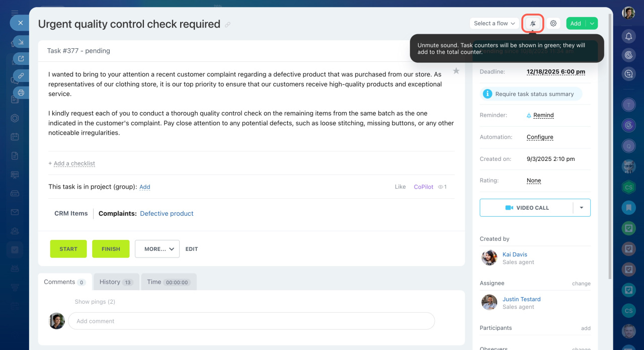Click the Add comment input field
Viewport: 644px width, 350px height.
click(251, 321)
